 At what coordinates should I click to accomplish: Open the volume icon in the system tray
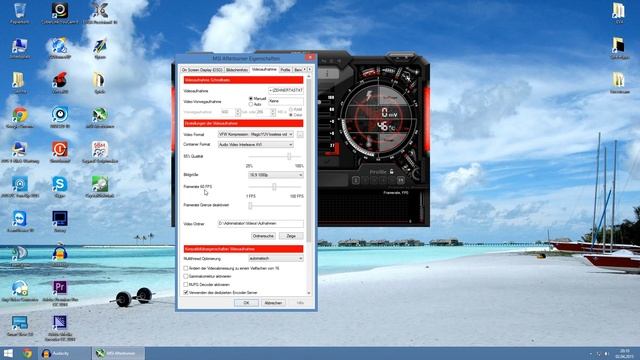(606, 353)
